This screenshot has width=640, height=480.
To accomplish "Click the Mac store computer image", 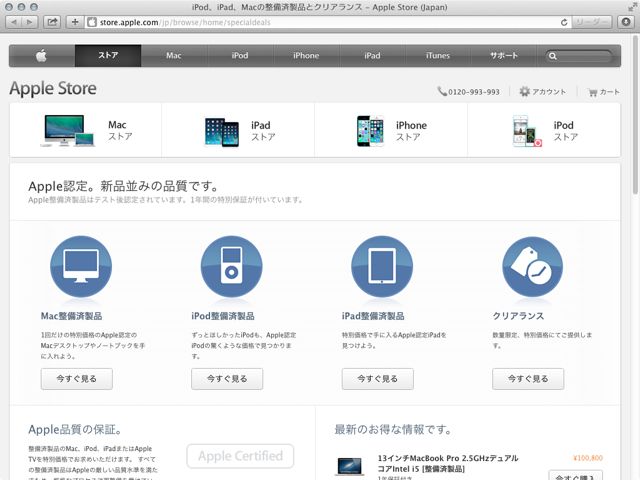I will pyautogui.click(x=68, y=131).
